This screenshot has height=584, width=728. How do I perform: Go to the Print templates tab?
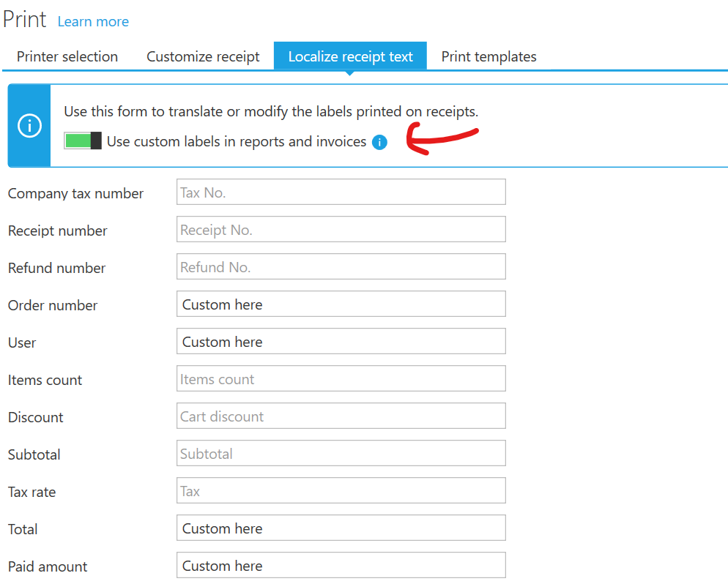[x=489, y=57]
